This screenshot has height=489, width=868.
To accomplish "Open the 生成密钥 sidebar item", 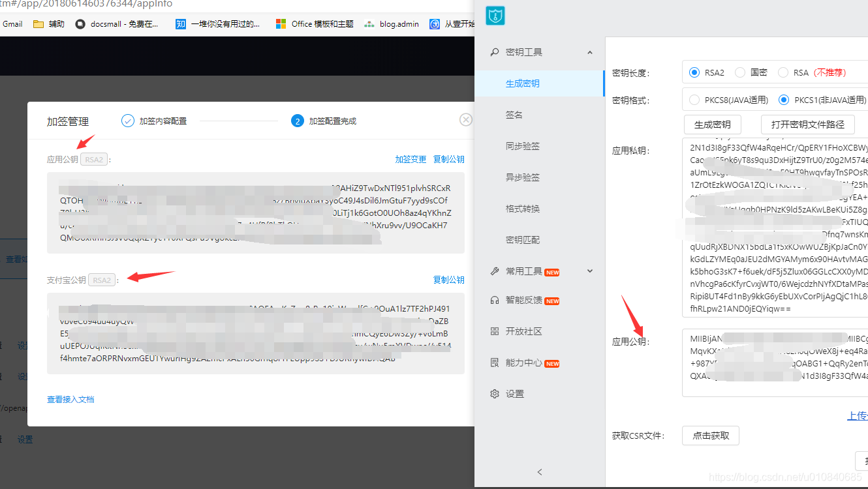I will pyautogui.click(x=540, y=83).
